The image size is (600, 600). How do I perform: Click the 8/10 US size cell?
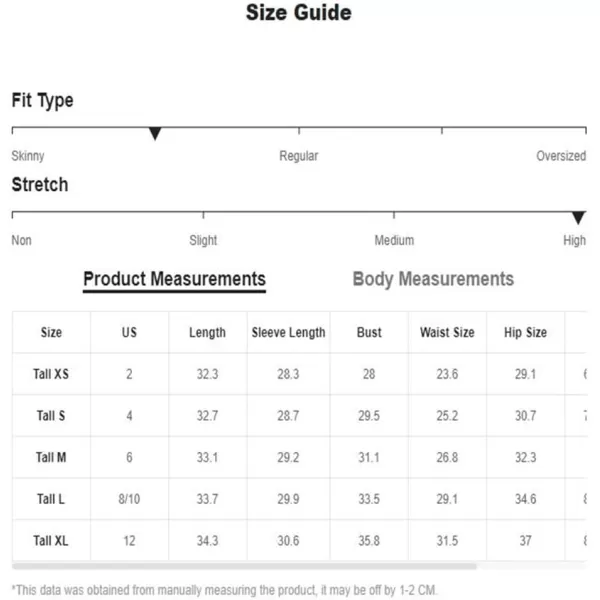coord(129,499)
